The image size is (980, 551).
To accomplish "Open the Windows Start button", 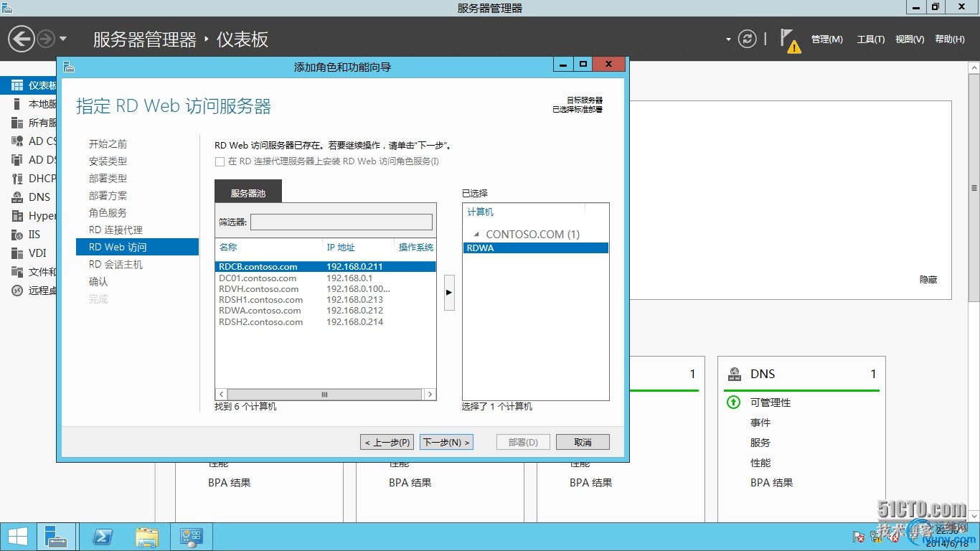I will pos(17,537).
